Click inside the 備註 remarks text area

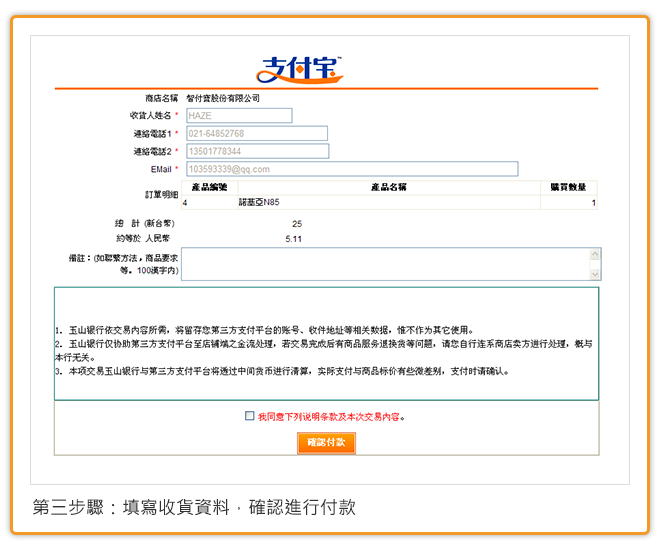pos(386,264)
